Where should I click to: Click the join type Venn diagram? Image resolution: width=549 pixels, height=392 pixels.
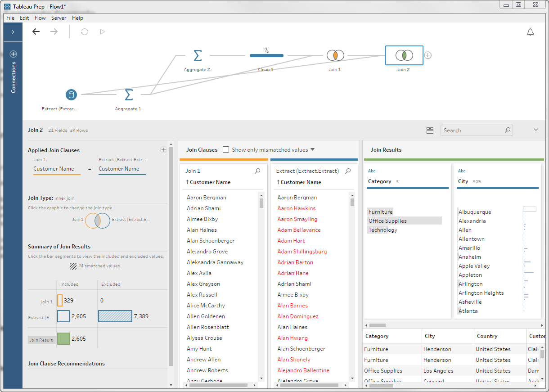[98, 221]
